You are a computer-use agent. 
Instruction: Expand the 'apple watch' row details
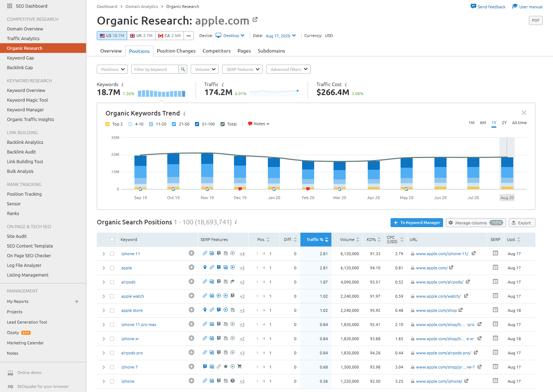click(104, 296)
